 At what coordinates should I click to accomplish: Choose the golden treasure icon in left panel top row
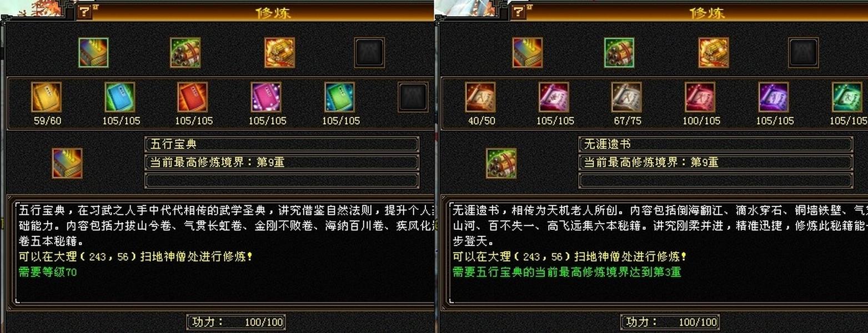(x=279, y=53)
